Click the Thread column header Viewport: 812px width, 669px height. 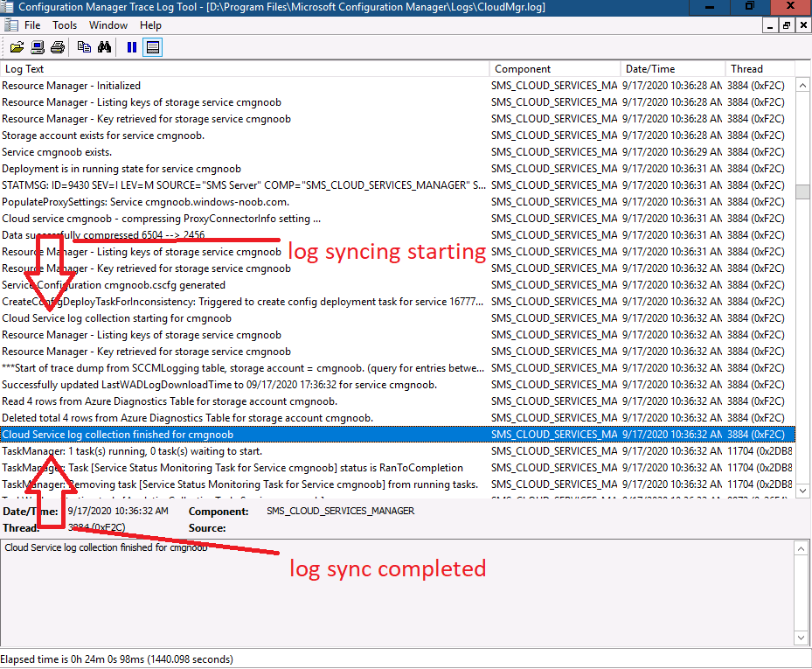pyautogui.click(x=760, y=69)
